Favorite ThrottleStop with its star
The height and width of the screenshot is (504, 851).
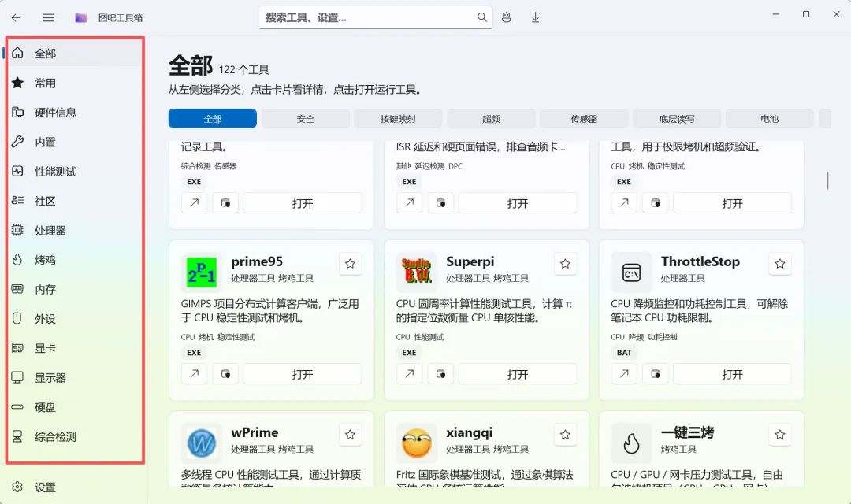780,264
